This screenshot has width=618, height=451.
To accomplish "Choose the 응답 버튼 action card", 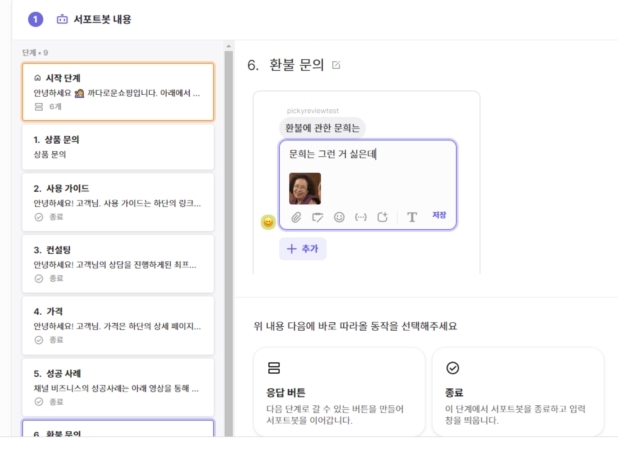I will click(339, 392).
